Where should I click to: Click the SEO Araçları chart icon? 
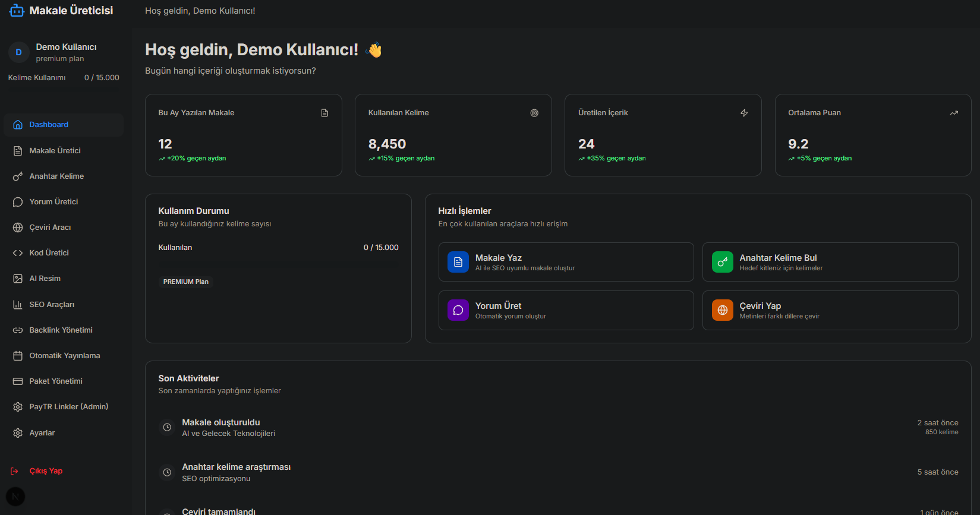pos(18,305)
